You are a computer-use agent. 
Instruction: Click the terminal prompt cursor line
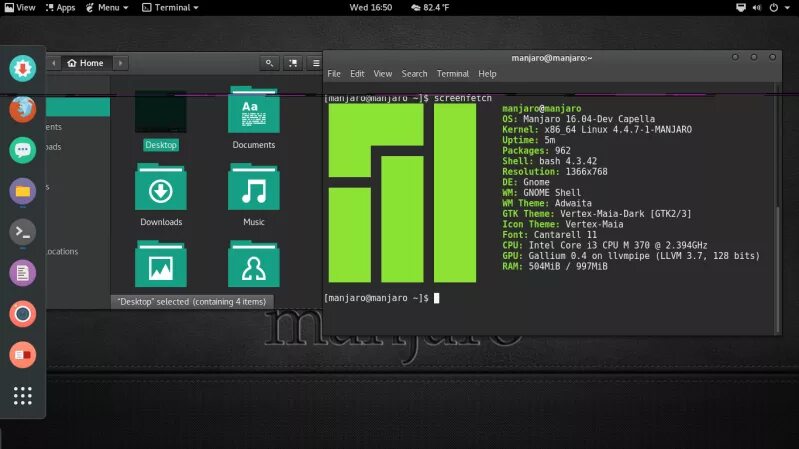[381, 298]
